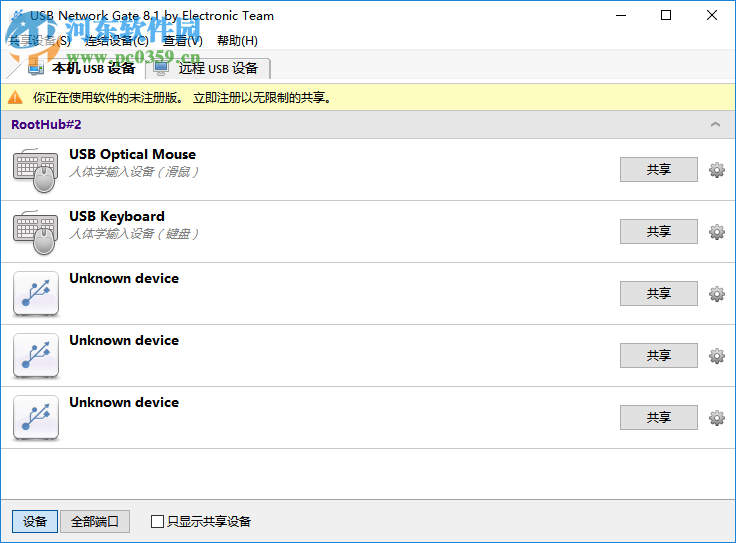The height and width of the screenshot is (543, 736).
Task: Select the third Unknown device label
Action: coord(124,402)
